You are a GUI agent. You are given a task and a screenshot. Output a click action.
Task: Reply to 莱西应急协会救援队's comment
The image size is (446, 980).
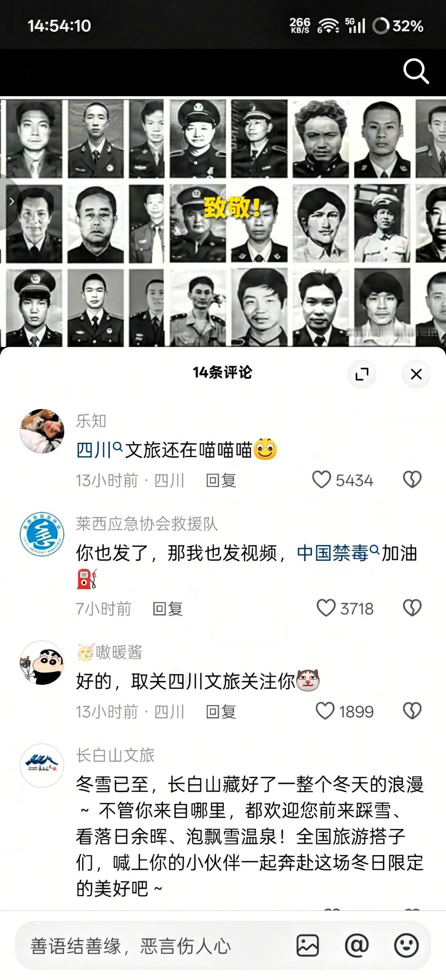coord(167,609)
